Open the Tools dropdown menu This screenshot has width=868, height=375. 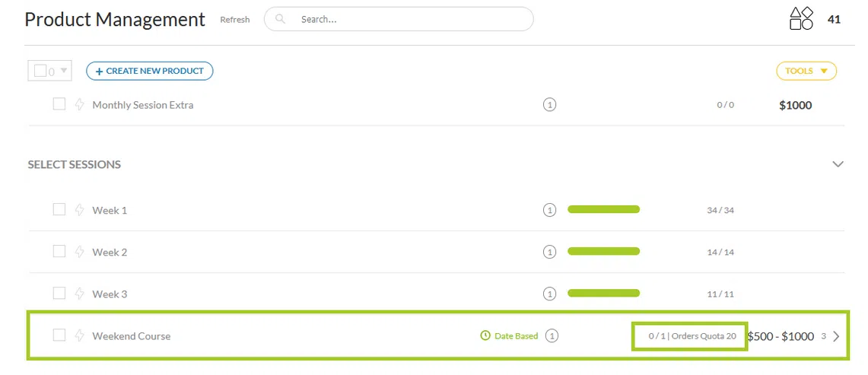coord(806,71)
